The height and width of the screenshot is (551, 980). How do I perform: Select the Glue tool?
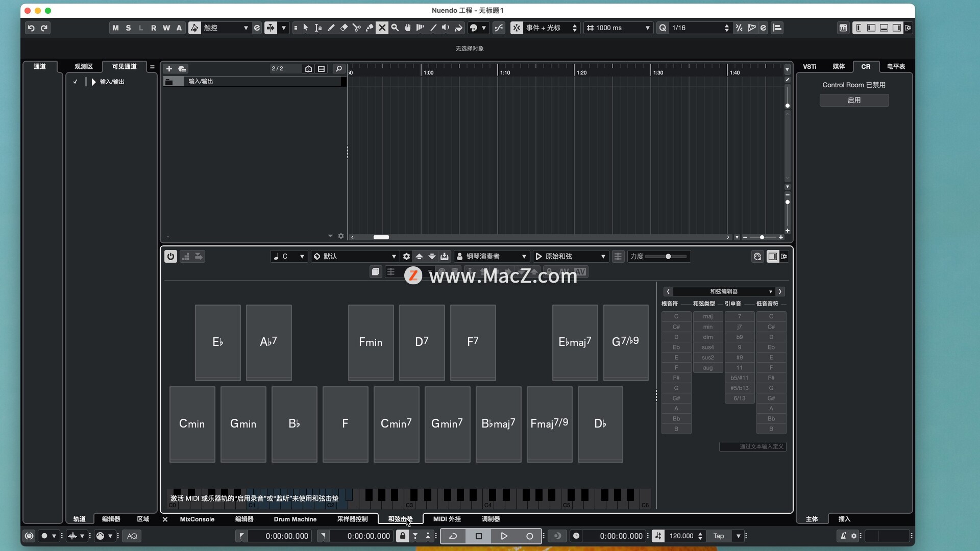370,28
